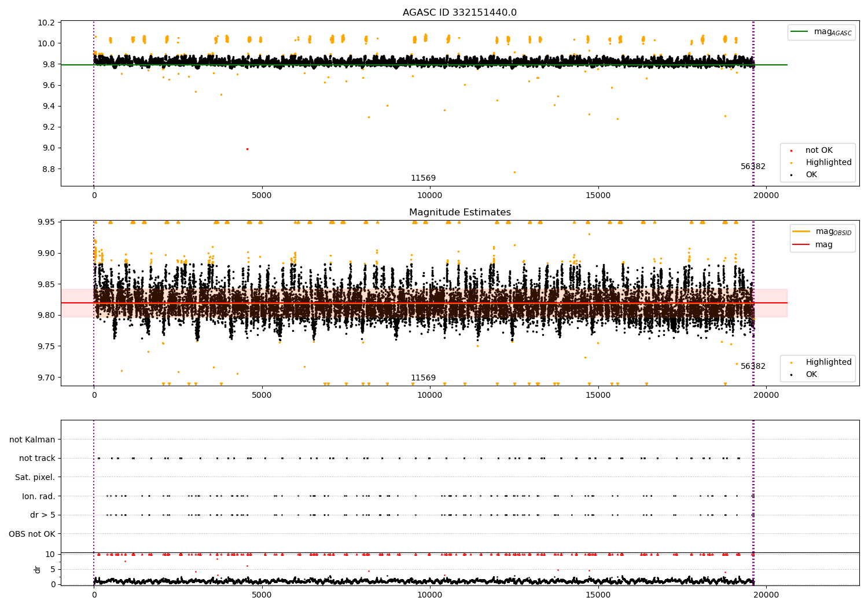Click the orange mag OBSID legend line

click(801, 232)
